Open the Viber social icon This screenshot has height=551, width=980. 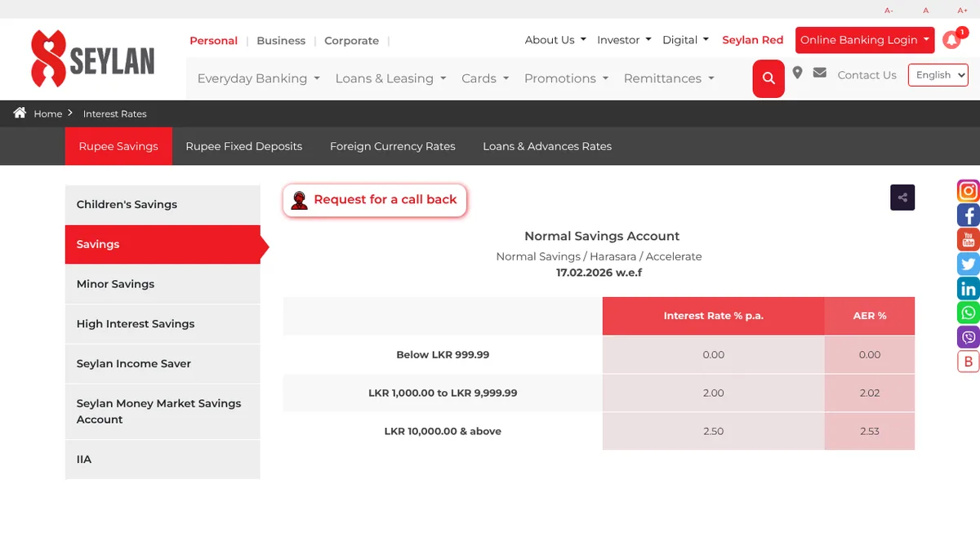969,337
